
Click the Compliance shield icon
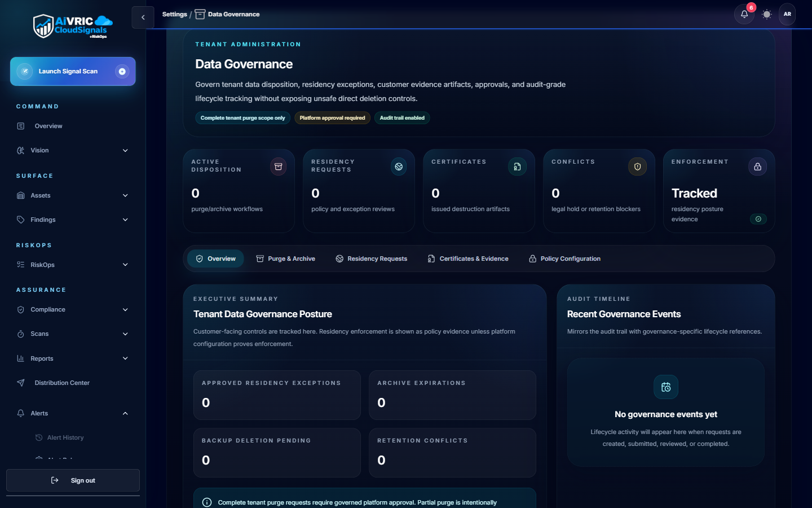point(21,309)
